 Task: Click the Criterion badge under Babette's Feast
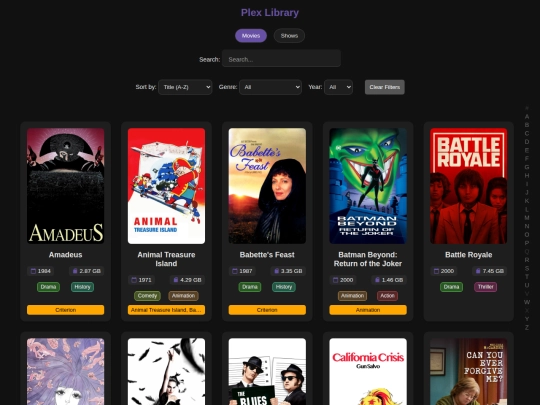267,310
